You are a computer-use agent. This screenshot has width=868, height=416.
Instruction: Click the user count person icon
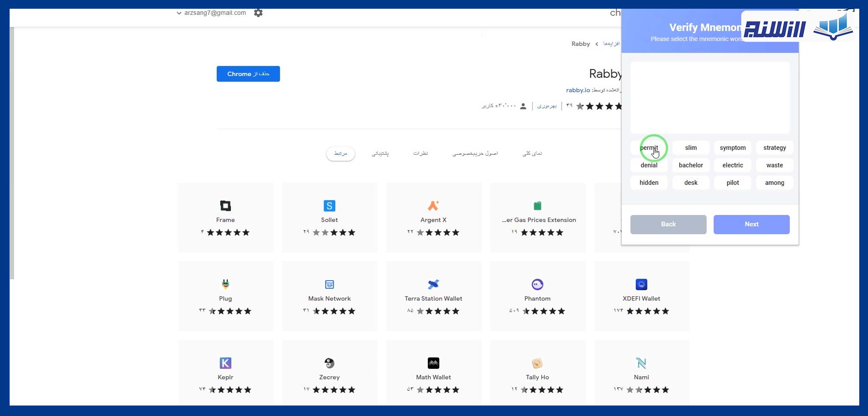523,106
